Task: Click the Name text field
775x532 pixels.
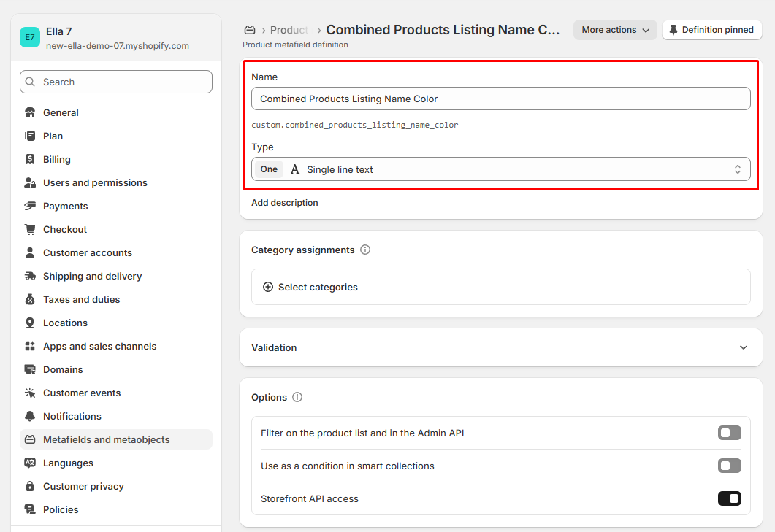Action: coord(500,99)
